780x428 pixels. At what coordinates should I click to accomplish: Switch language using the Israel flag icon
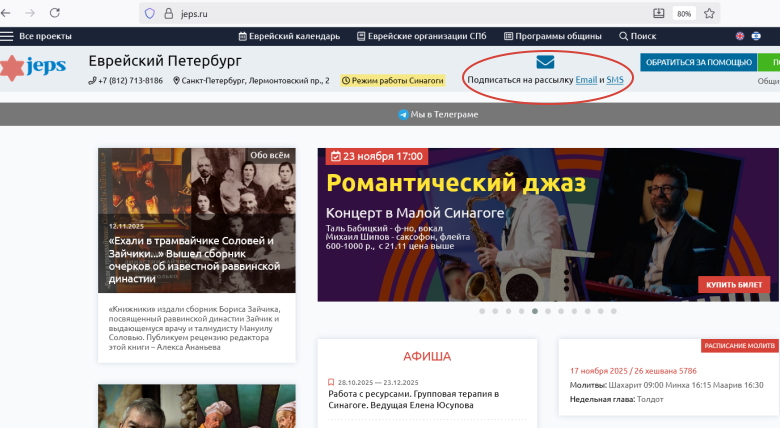click(x=756, y=36)
